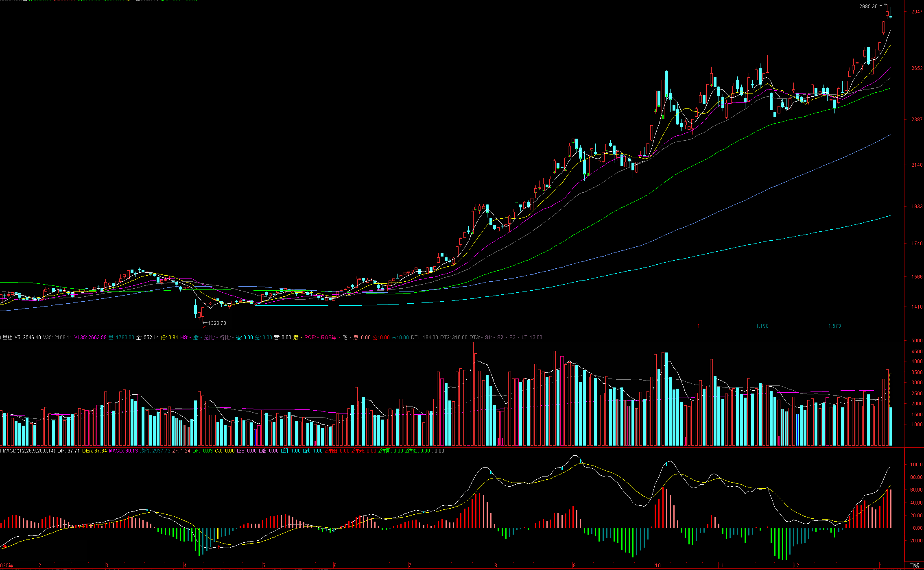This screenshot has height=570, width=924.
Task: Click the DEA: 67.64 yellow readout
Action: [x=94, y=451]
